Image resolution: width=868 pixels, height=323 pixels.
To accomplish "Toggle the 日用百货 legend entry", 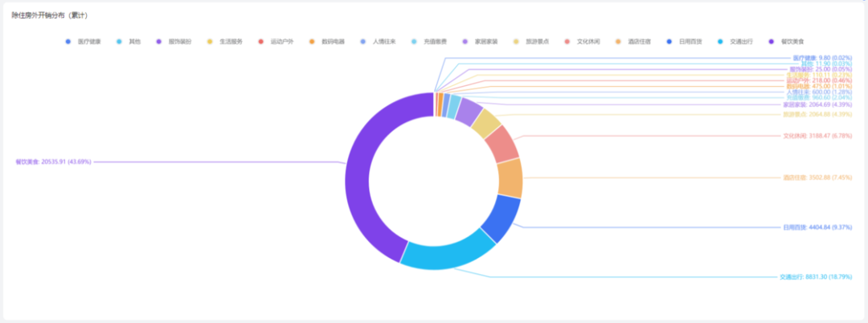I will click(683, 42).
